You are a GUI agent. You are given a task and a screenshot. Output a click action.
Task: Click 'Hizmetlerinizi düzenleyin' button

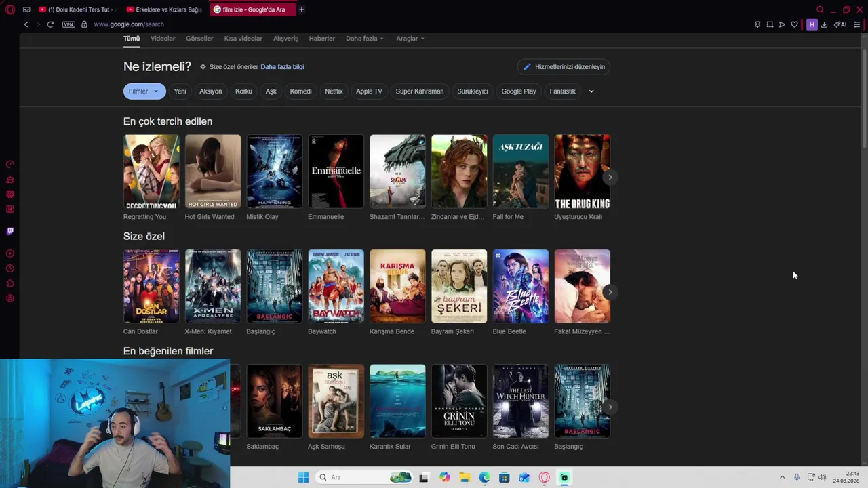[x=564, y=67]
